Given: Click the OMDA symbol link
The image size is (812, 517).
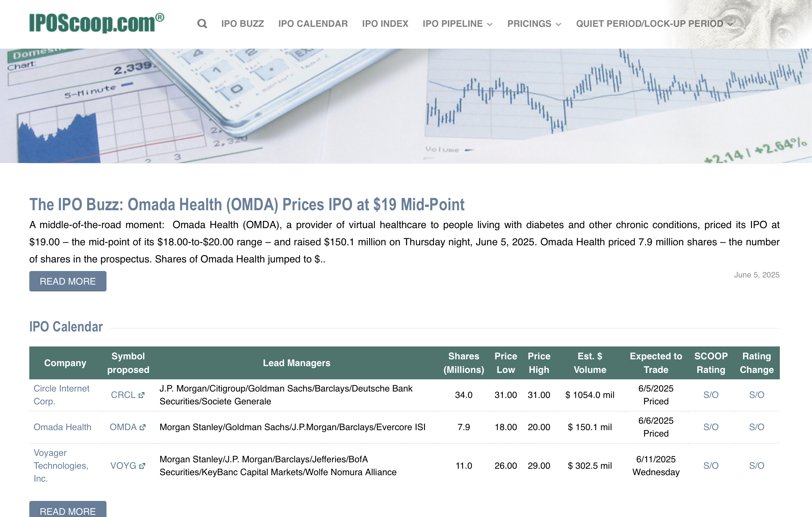Looking at the screenshot, I should (x=123, y=427).
